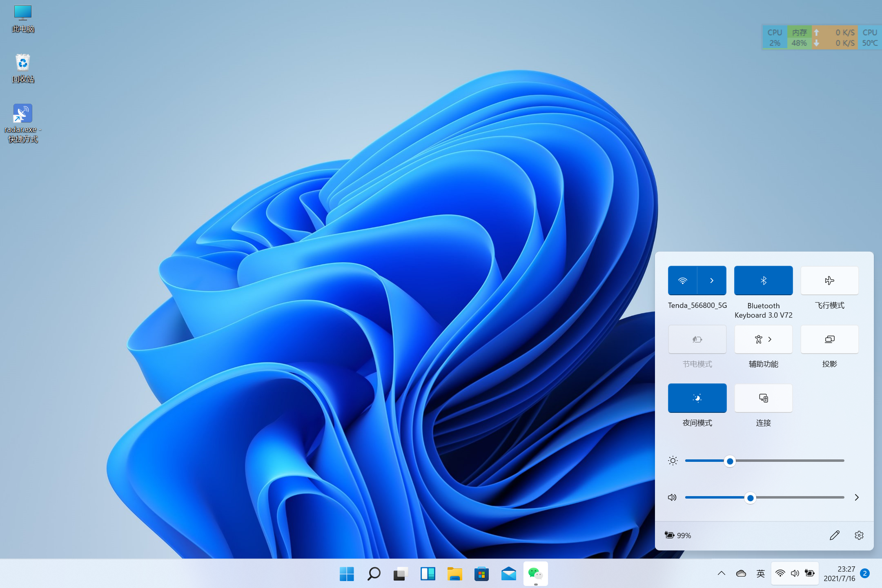This screenshot has height=588, width=882.
Task: Show hidden tray icons arrow
Action: coord(722,573)
